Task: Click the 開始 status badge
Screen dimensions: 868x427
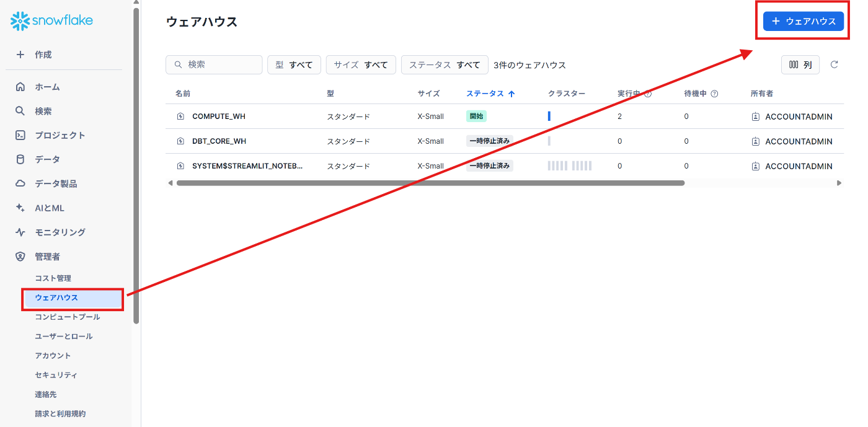Action: (x=476, y=116)
